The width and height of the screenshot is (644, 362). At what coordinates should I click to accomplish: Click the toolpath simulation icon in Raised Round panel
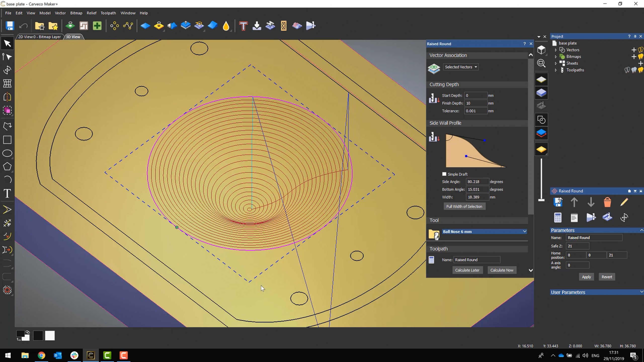[591, 217]
